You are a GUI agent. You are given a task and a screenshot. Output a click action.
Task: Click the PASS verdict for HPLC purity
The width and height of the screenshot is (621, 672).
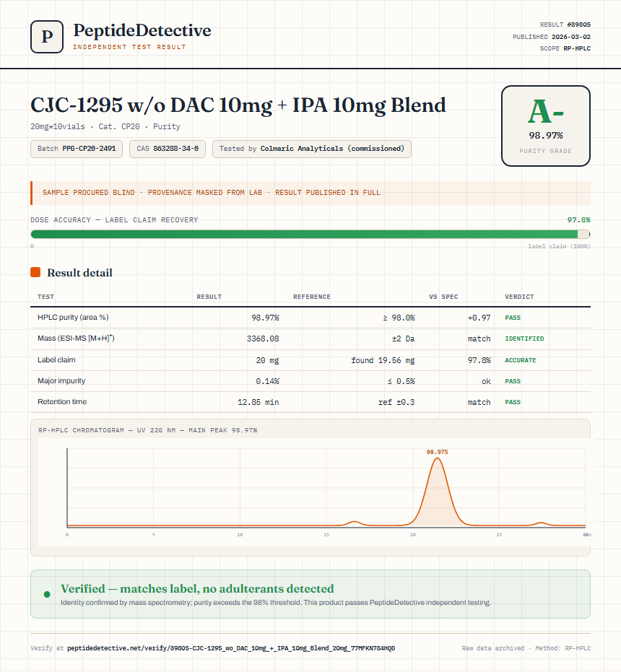[513, 318]
